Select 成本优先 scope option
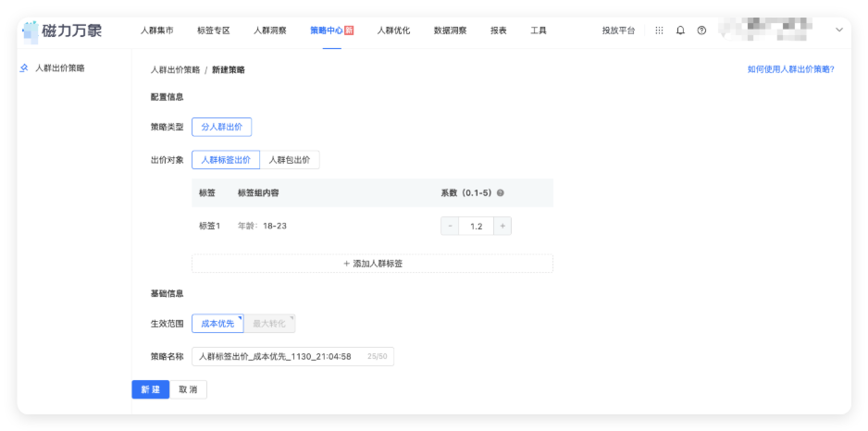Screen dimensions: 868x431 tap(217, 324)
